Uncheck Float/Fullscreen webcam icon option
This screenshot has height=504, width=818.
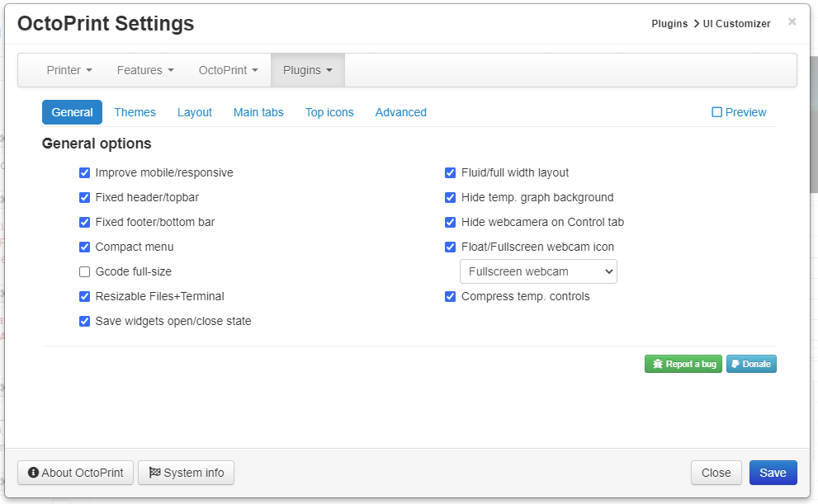tap(450, 247)
